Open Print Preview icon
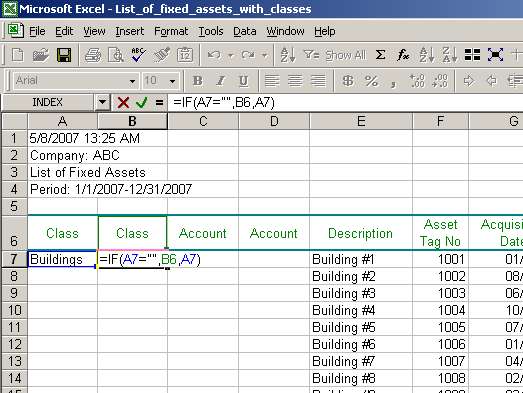Screen dimensions: 523x393 116,55
